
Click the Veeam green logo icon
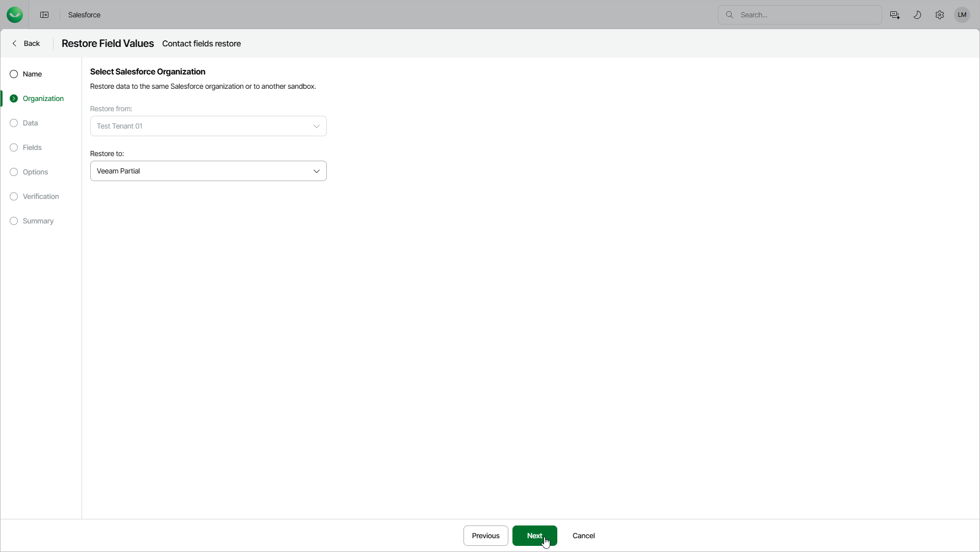15,15
